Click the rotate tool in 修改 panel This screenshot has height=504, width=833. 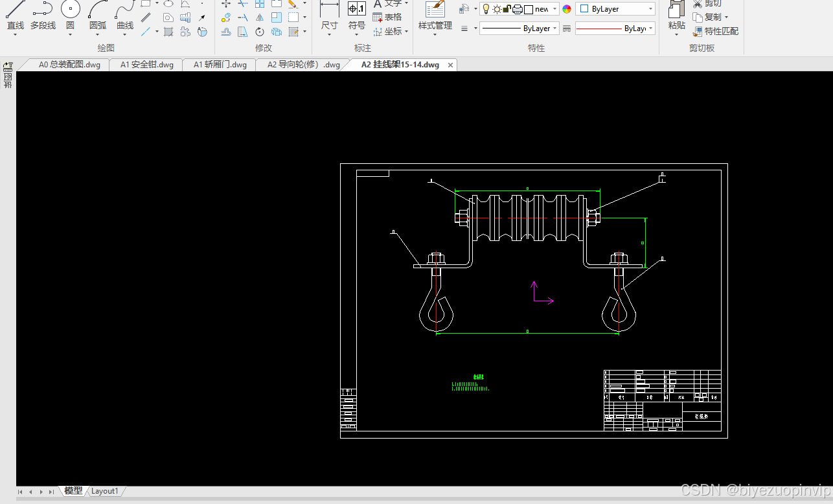259,32
